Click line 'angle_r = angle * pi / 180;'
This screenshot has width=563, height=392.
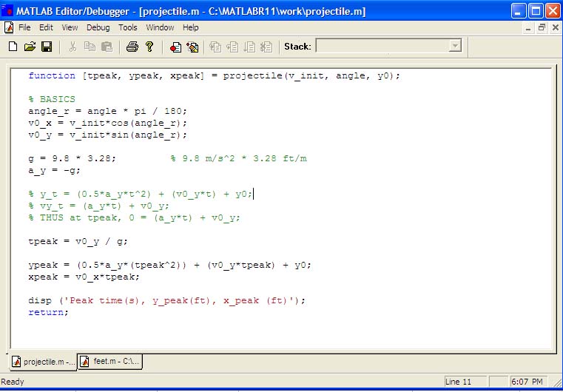click(x=108, y=111)
